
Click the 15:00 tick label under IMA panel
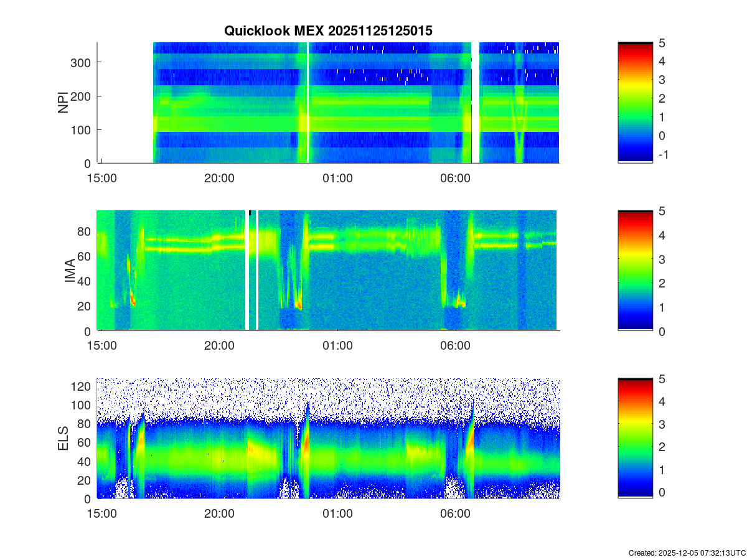[x=101, y=347]
